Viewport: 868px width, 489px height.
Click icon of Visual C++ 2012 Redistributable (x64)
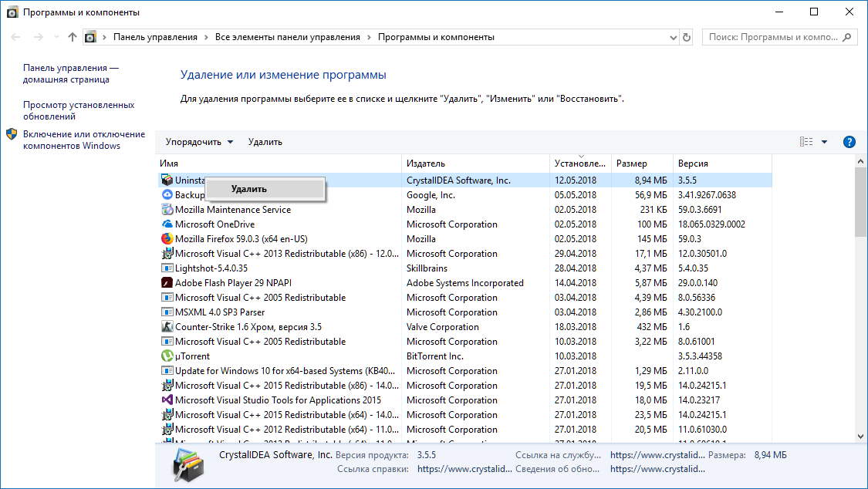(167, 430)
